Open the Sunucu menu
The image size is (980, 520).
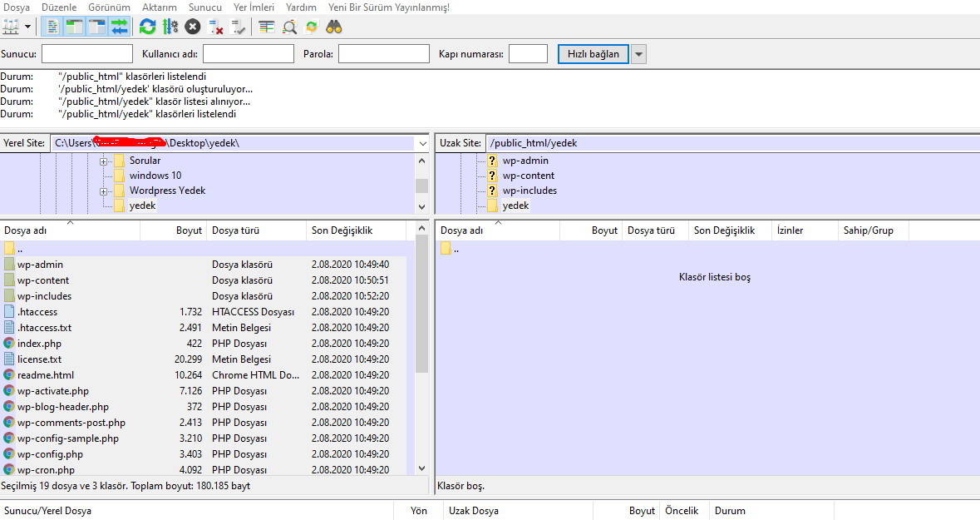pos(205,7)
